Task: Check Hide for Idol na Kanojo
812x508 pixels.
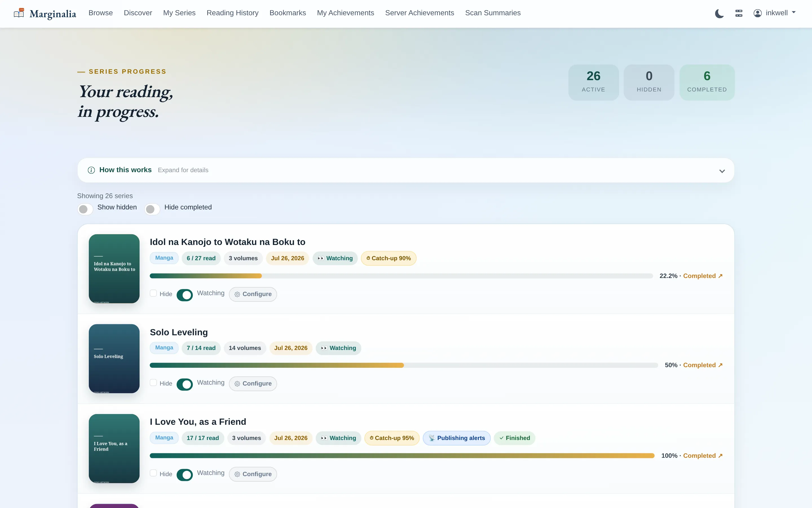Action: coord(153,293)
